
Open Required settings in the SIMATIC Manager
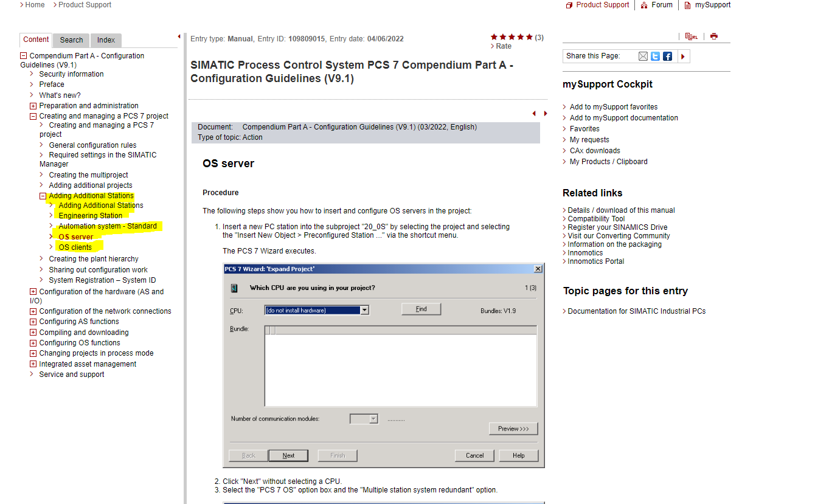point(98,159)
